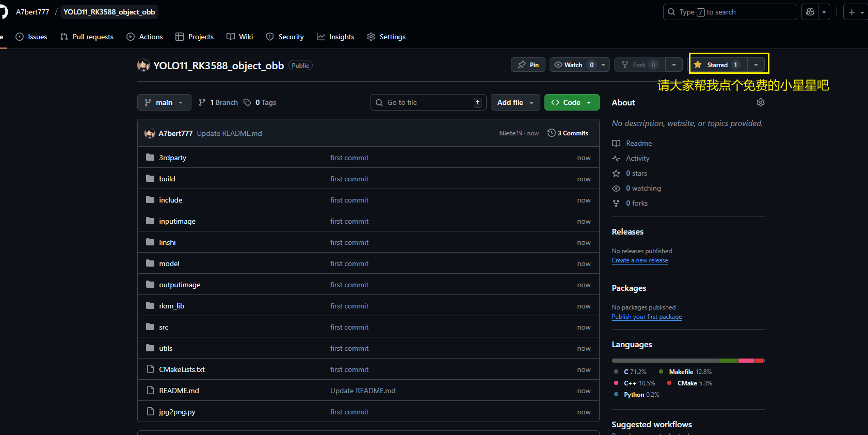The image size is (868, 435).
Task: Open A7bert777 author link in commit bar
Action: click(x=175, y=133)
